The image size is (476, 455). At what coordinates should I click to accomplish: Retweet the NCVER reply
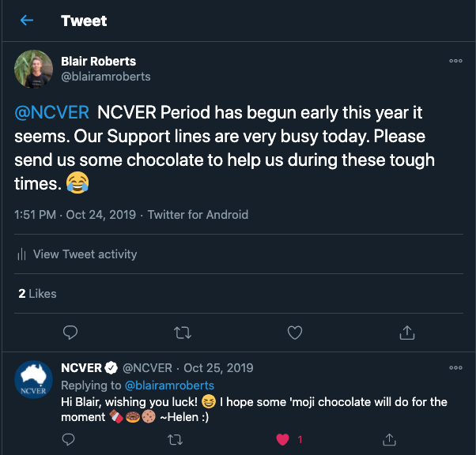pyautogui.click(x=176, y=438)
